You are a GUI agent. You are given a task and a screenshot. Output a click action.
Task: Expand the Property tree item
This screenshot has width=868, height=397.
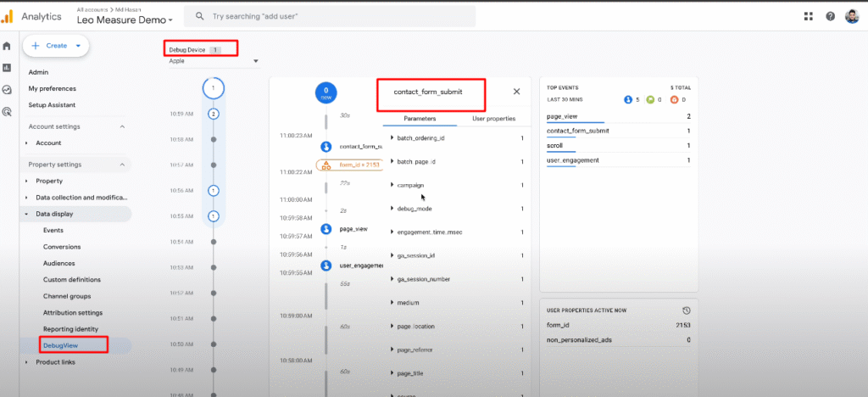(x=26, y=181)
